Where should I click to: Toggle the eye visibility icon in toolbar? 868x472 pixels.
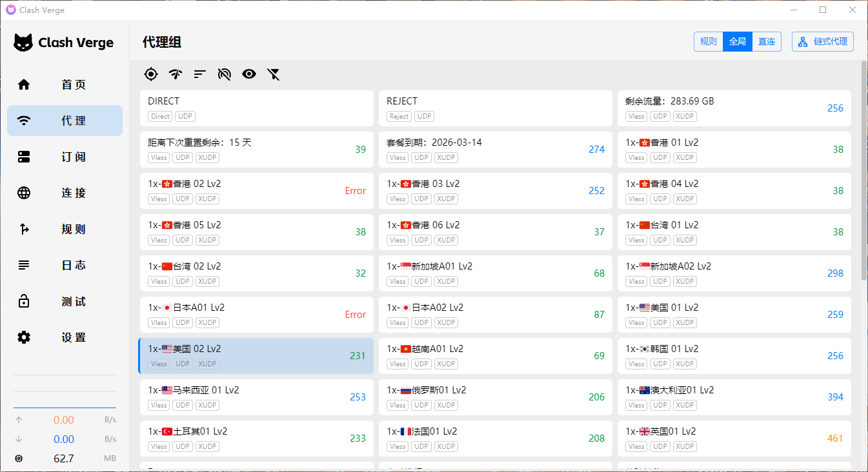coord(249,74)
